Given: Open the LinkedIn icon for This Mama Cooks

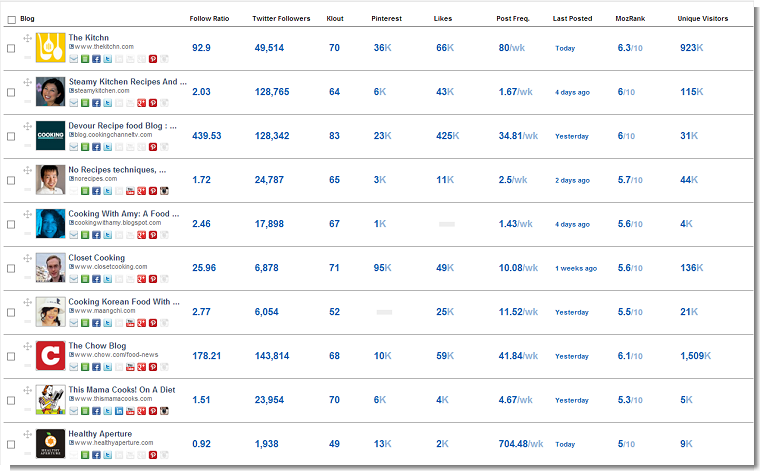Looking at the screenshot, I should (x=119, y=411).
